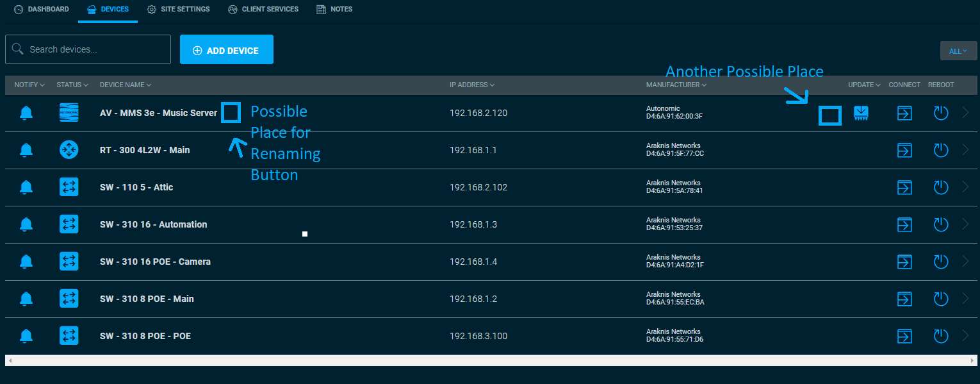Click router status icon for RT - 300 4L2W
This screenshot has height=384, width=980.
[x=69, y=150]
